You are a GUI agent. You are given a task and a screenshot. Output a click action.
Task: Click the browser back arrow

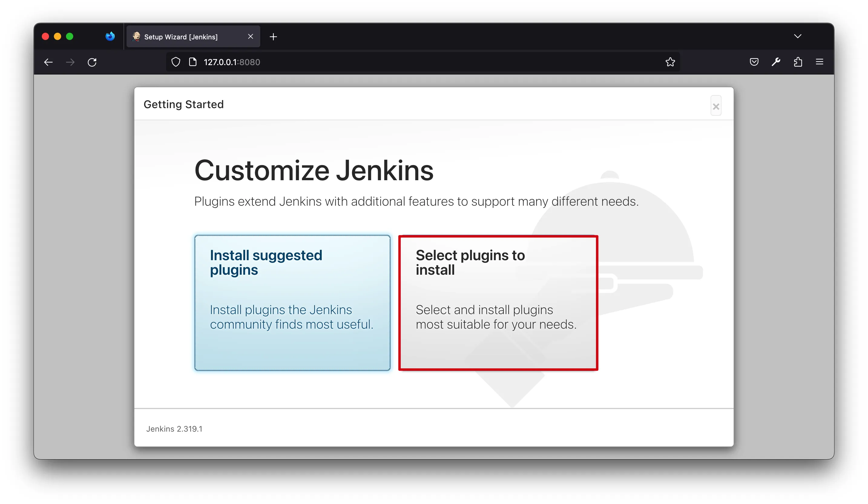(48, 62)
